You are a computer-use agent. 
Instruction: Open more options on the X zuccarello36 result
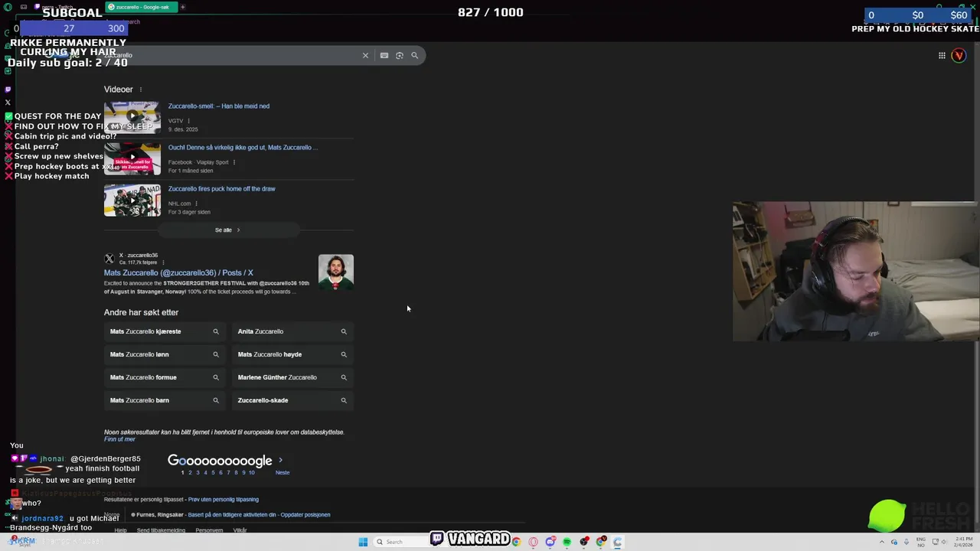point(163,262)
